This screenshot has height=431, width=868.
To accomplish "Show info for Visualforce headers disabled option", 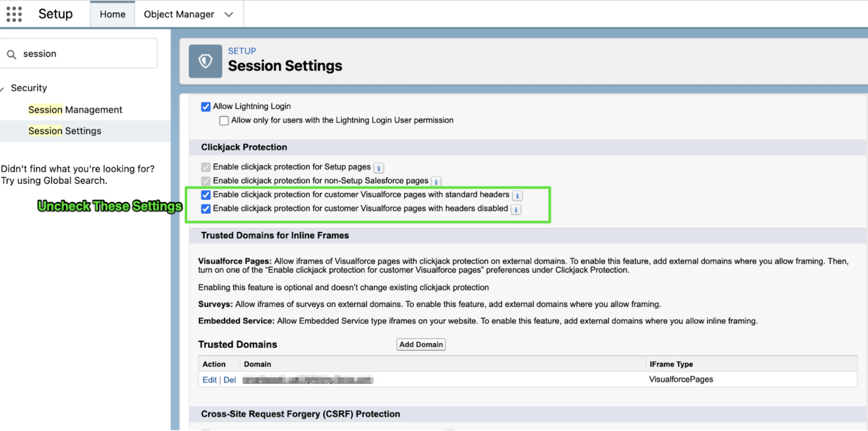I will point(516,210).
